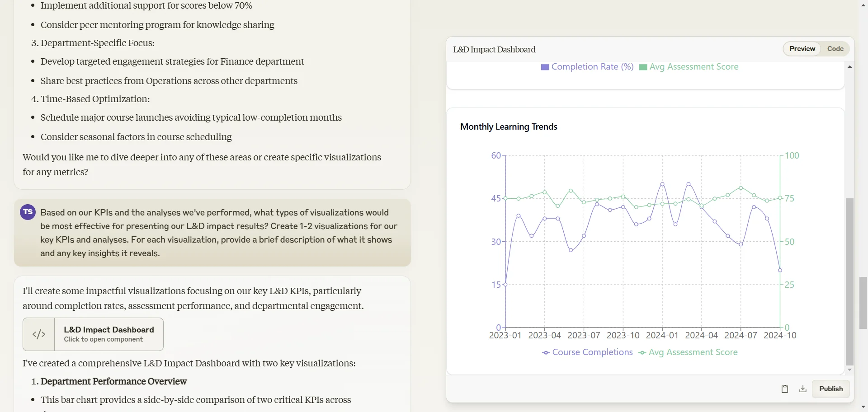The height and width of the screenshot is (412, 868).
Task: Click 'Consider seasonal factors in course scheduling' bullet
Action: 136,137
